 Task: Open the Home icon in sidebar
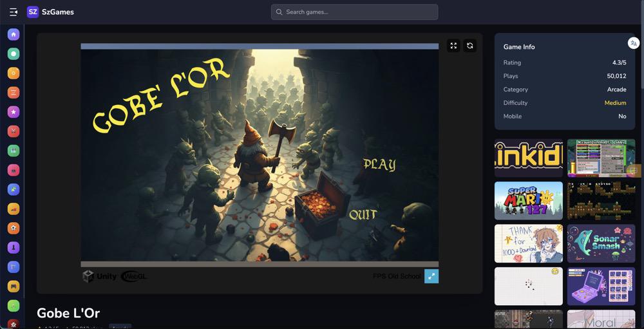[x=14, y=34]
